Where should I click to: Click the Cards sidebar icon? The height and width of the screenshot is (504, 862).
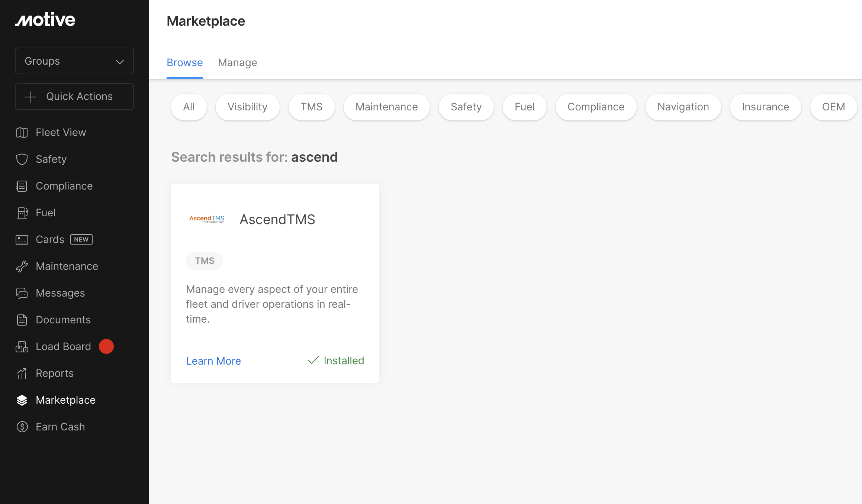point(22,240)
